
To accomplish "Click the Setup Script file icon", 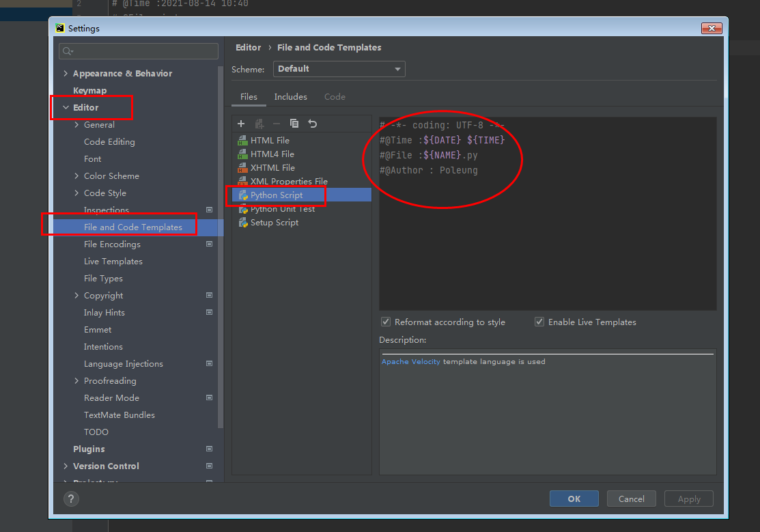I will [x=243, y=223].
